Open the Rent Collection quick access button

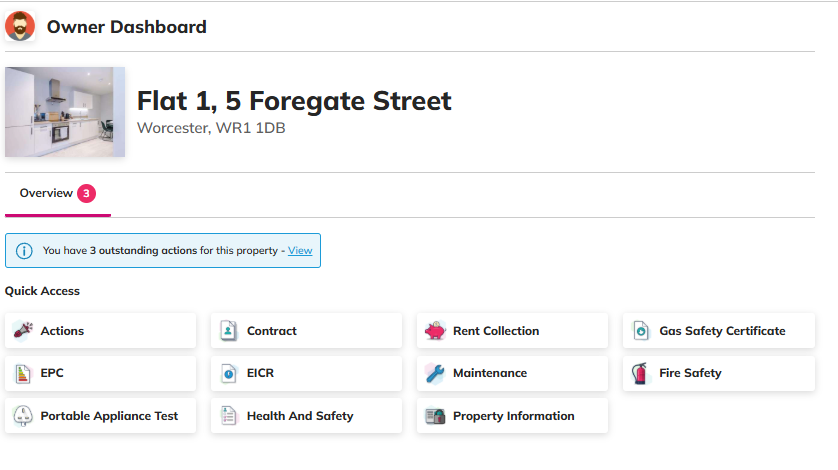[x=511, y=331]
